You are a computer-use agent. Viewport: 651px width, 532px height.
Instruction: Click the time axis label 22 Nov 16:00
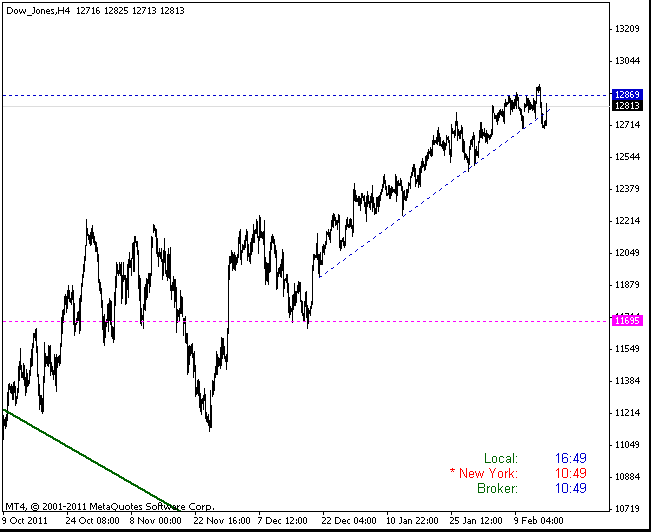point(222,520)
